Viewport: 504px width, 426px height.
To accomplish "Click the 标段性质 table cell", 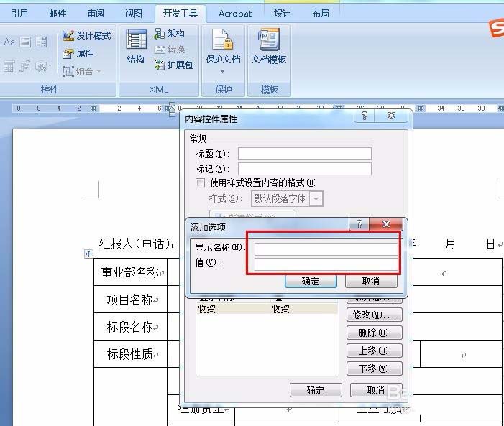I will 131,354.
